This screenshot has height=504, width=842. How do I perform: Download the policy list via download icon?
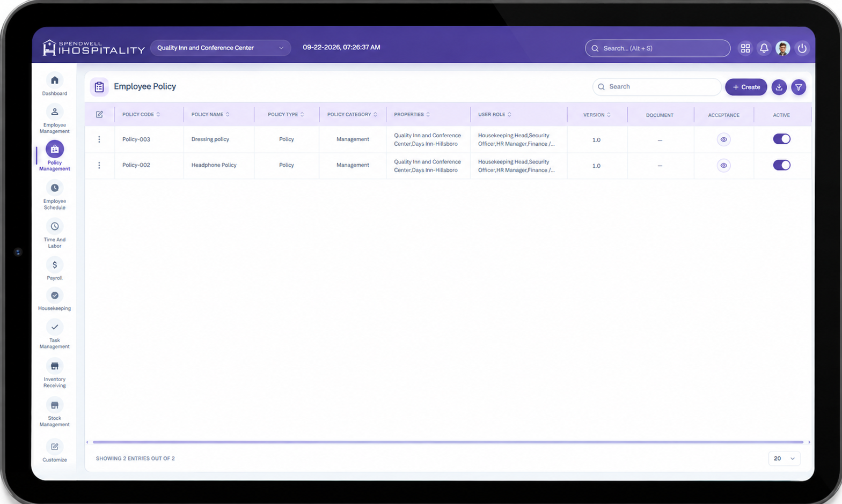coord(779,87)
